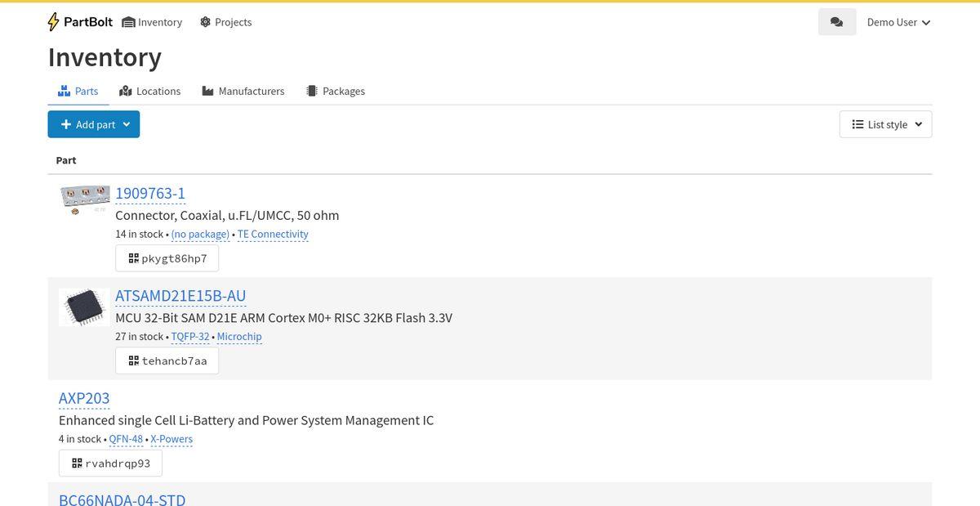Screen dimensions: 980x506
Task: Open part 1909763-1 details
Action: click(x=150, y=193)
